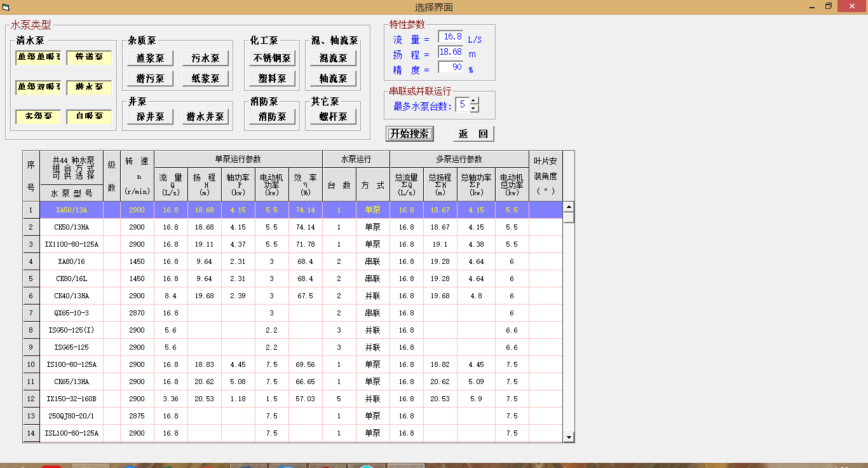Click efficiency value 57.03
Image resolution: width=868 pixels, height=468 pixels.
pos(306,399)
